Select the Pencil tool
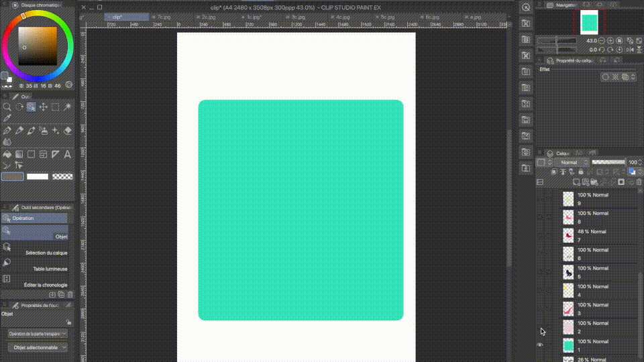 coord(19,131)
